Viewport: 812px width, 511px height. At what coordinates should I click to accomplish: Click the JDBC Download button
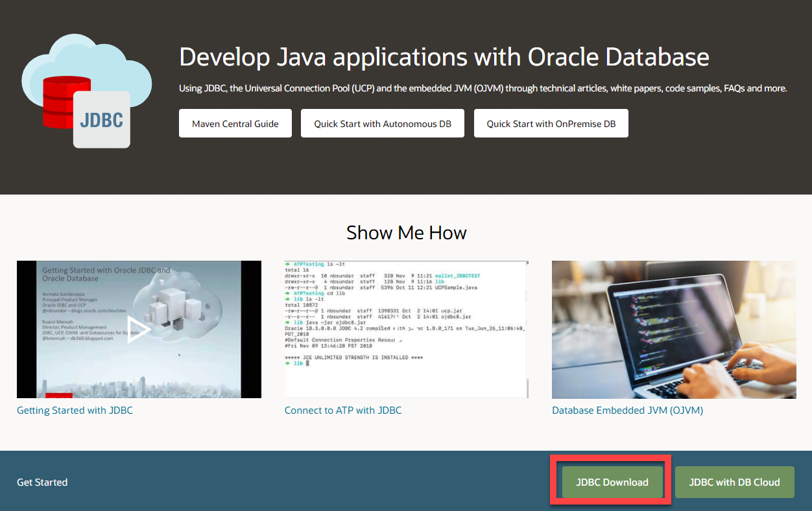(x=612, y=482)
